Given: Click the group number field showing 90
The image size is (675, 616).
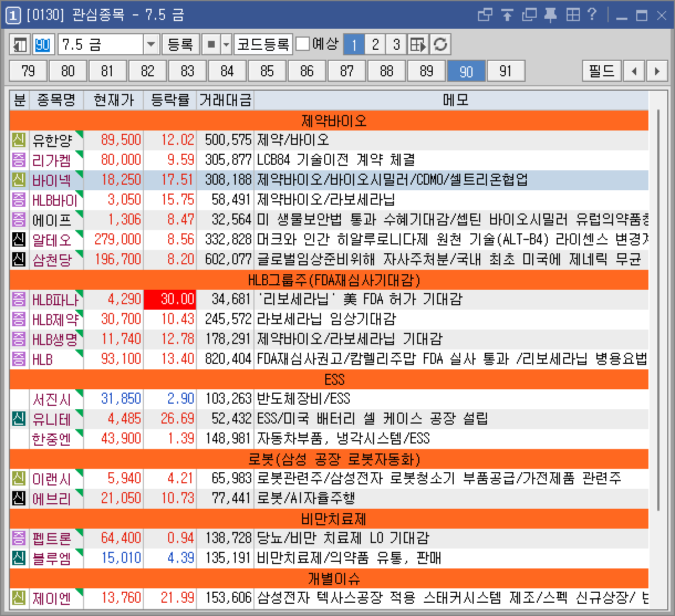Looking at the screenshot, I should pos(43,45).
